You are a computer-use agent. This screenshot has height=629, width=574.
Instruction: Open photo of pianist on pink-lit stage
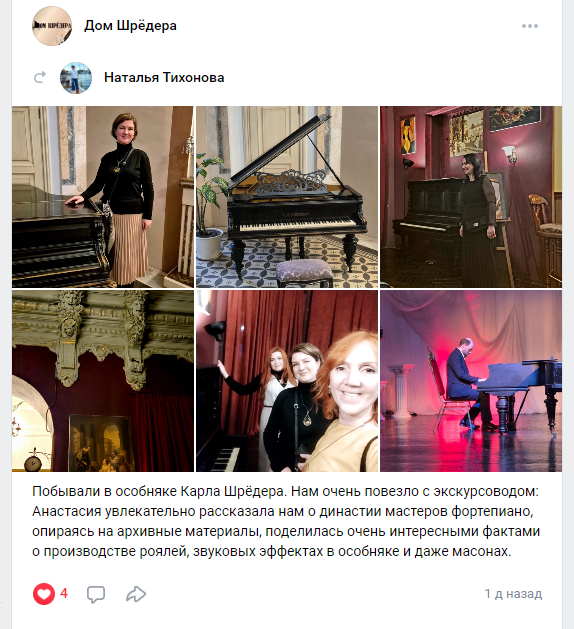[x=471, y=381]
